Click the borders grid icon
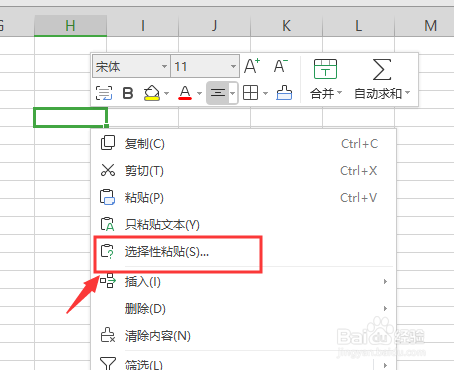The width and height of the screenshot is (454, 370). [250, 93]
